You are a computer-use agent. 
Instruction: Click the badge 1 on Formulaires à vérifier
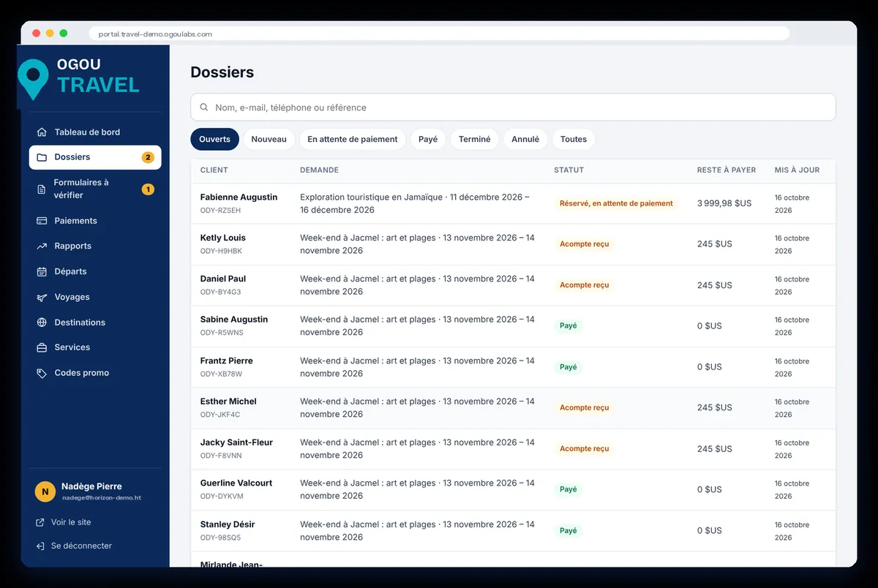point(148,189)
